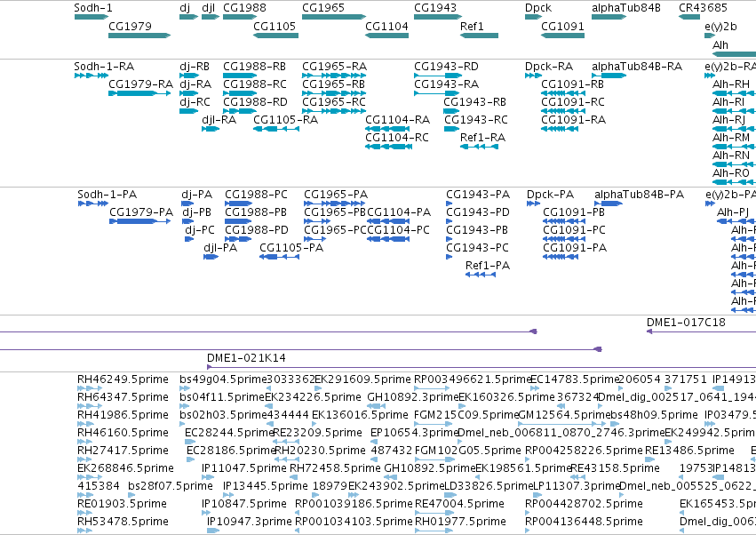The width and height of the screenshot is (756, 535).
Task: Click the CG1104-RA transcript
Action: [x=387, y=129]
